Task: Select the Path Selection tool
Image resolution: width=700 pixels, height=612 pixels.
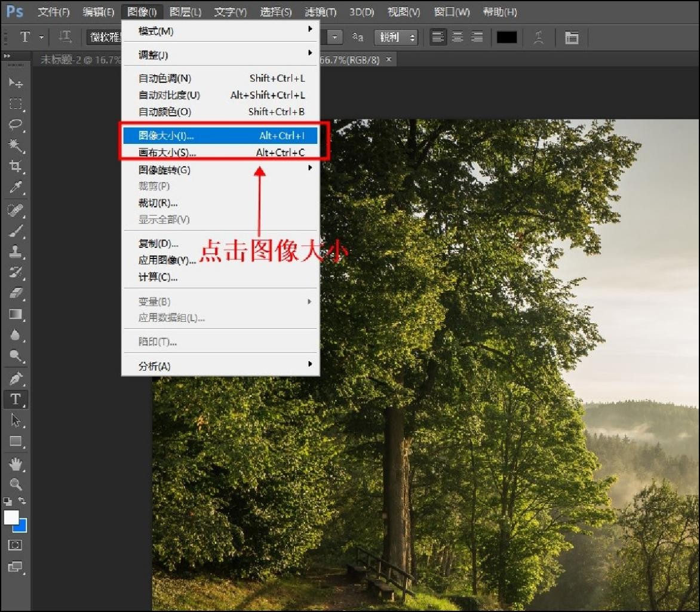Action: click(x=16, y=420)
